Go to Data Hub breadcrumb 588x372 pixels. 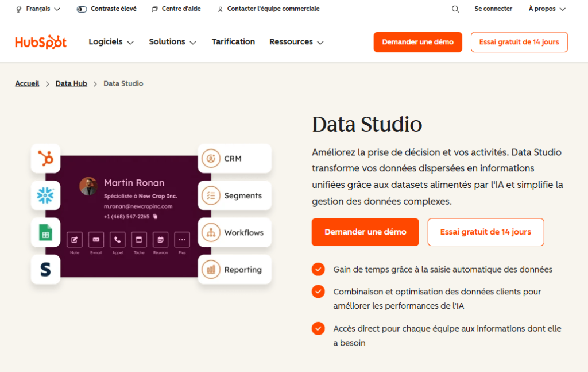[x=71, y=83]
